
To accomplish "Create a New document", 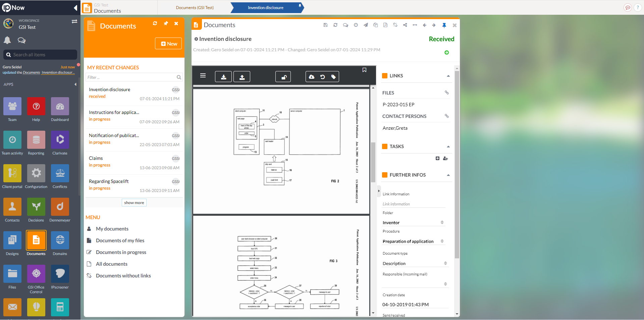I will [168, 43].
